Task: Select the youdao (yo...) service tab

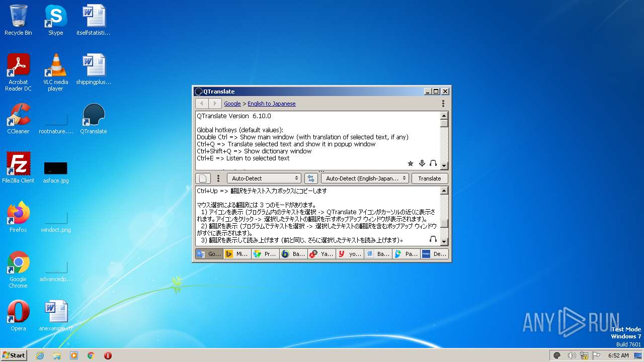Action: tap(350, 254)
